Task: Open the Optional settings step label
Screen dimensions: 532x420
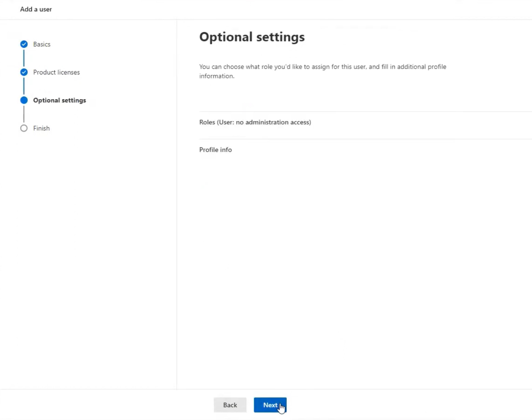Action: tap(60, 100)
